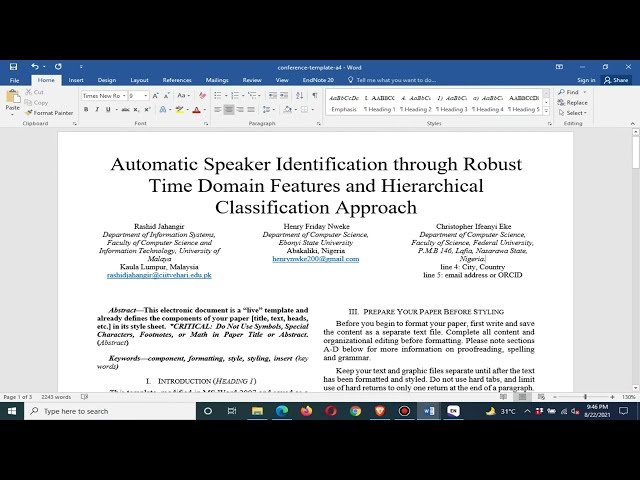
Task: Switch to Read Mode view
Action: pos(503,397)
